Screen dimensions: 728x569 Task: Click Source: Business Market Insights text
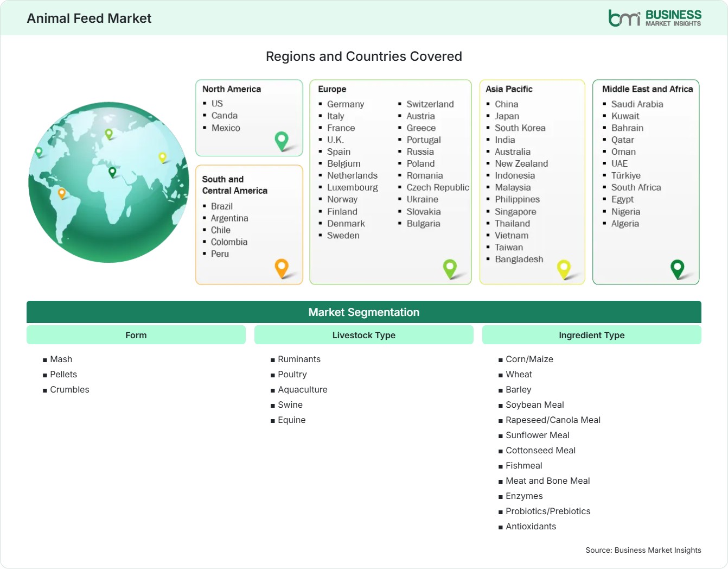[643, 550]
